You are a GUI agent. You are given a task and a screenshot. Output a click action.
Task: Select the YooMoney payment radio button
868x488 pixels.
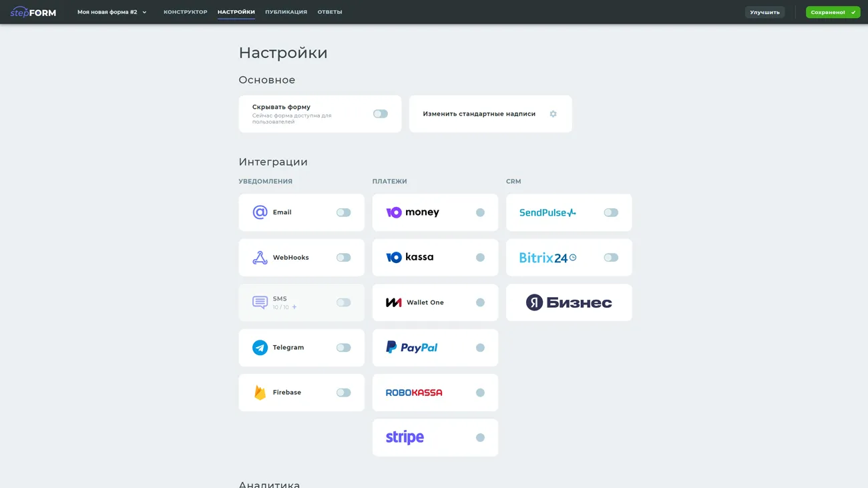480,212
